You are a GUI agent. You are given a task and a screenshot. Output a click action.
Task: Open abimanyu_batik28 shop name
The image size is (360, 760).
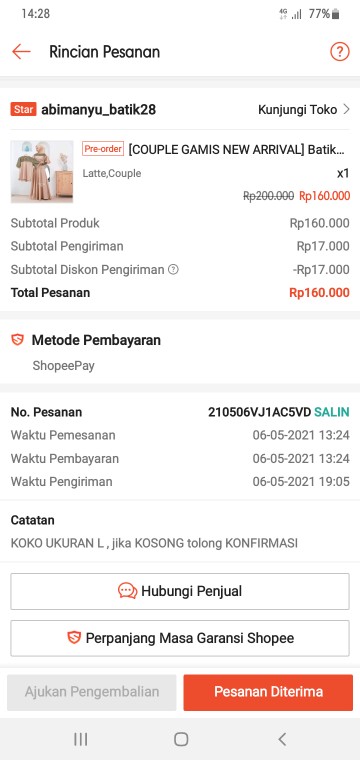(98, 110)
